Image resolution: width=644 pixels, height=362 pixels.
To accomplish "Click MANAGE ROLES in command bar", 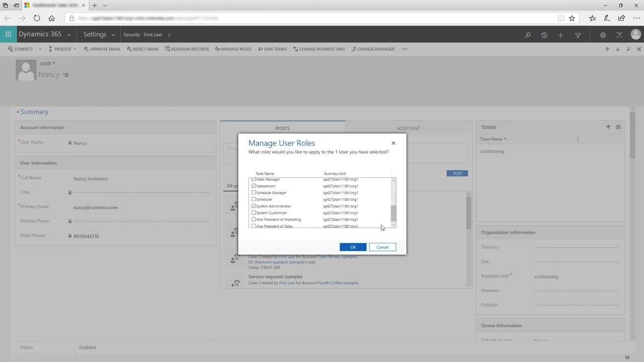I will click(x=233, y=49).
